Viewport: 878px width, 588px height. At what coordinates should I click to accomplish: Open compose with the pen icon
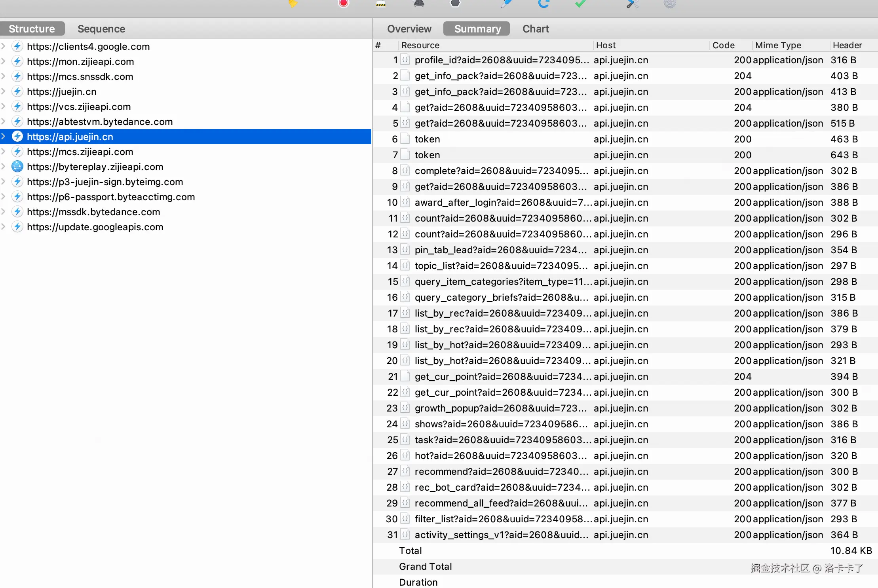pyautogui.click(x=506, y=4)
